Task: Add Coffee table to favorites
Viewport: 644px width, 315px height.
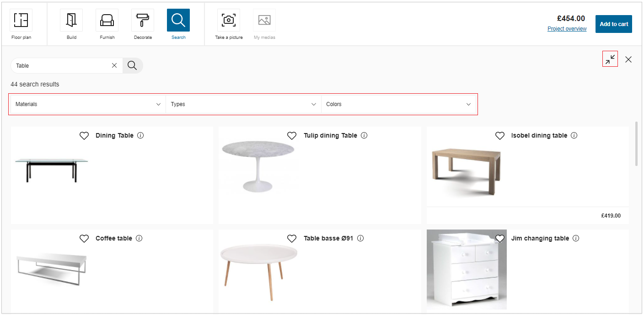Action: pos(84,239)
